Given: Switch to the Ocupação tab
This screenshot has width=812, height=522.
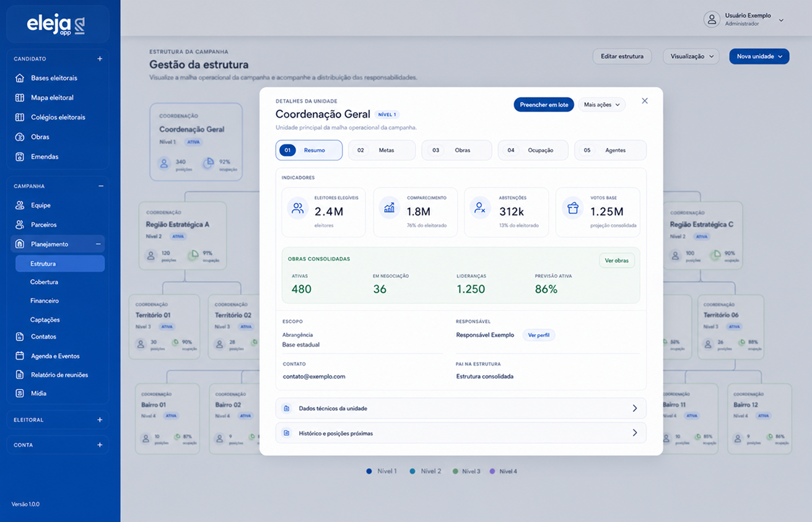Looking at the screenshot, I should [533, 150].
